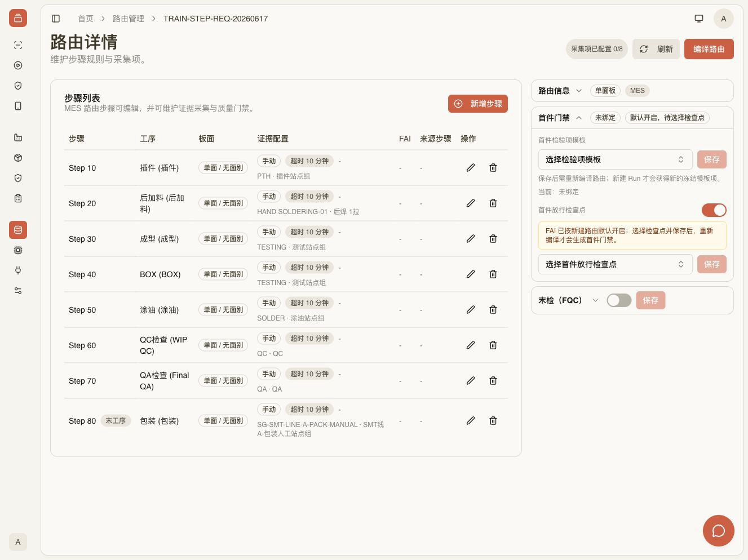The width and height of the screenshot is (748, 560).
Task: Open the 选择检验项模板 dropdown
Action: click(615, 159)
